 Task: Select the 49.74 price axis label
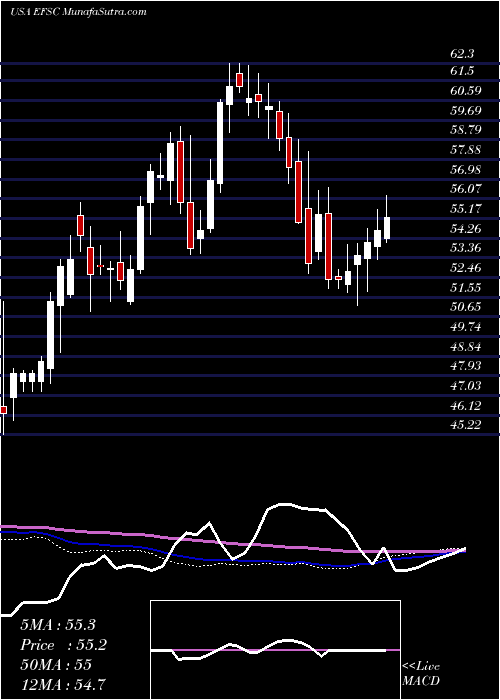point(466,326)
